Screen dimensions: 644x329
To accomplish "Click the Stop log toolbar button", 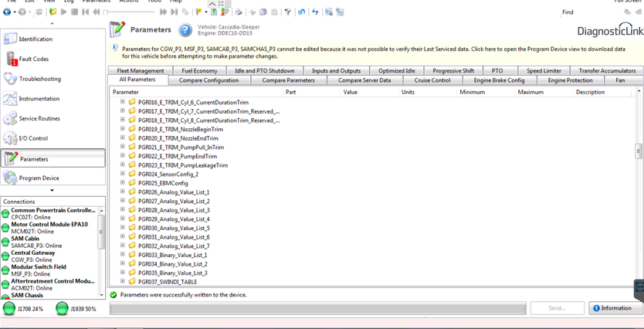I will 74,12.
